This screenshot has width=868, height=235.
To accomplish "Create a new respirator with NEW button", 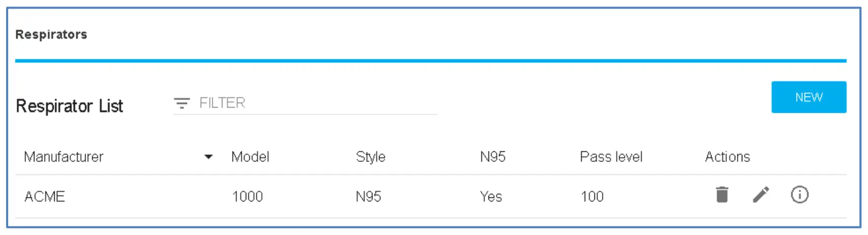I will (808, 97).
